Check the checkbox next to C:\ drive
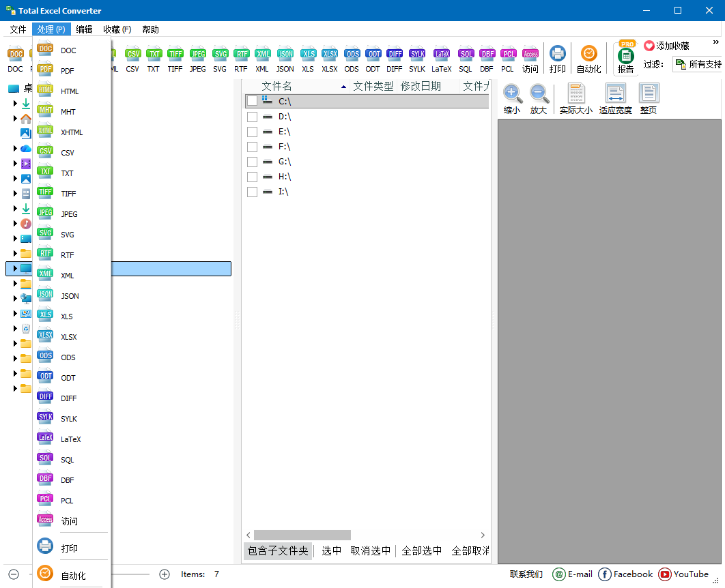 tap(252, 100)
